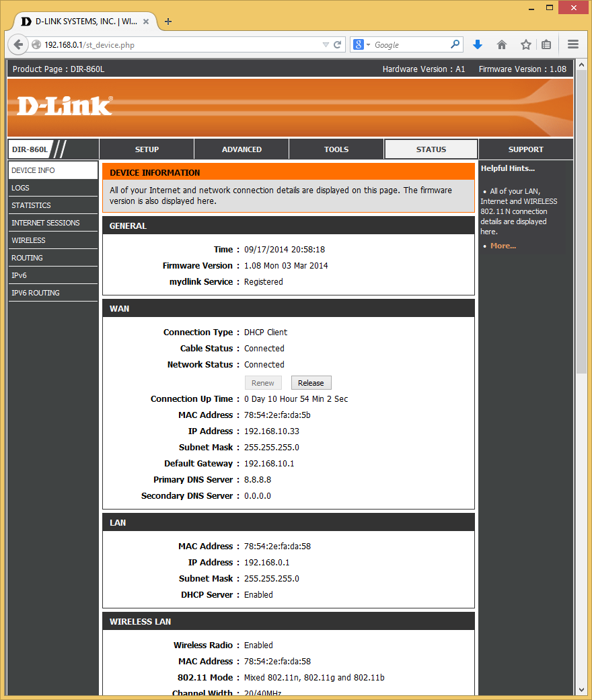Open the SUPPORT tab
The height and width of the screenshot is (700, 592).
[526, 149]
